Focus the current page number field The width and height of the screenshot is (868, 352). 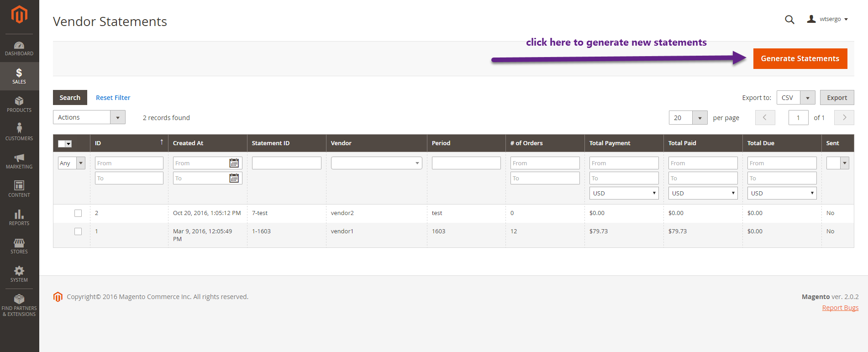tap(799, 117)
